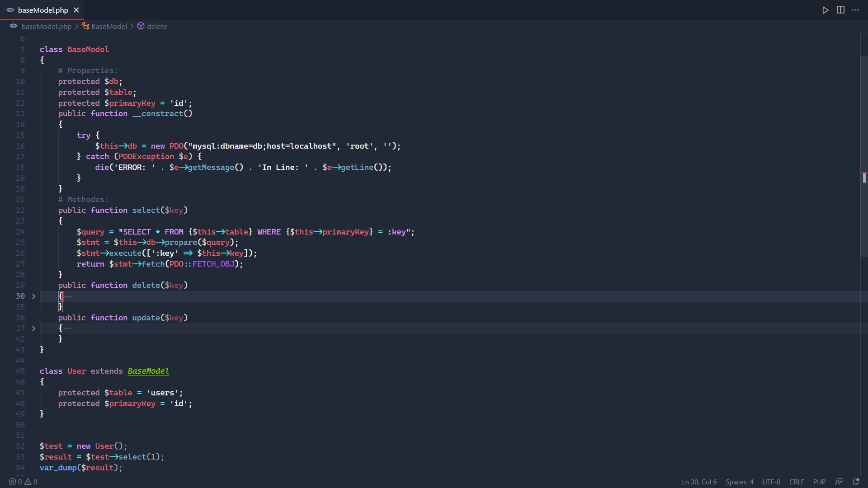Viewport: 868px width, 488px height.
Task: Click the PHP file icon in tab
Action: coord(10,10)
